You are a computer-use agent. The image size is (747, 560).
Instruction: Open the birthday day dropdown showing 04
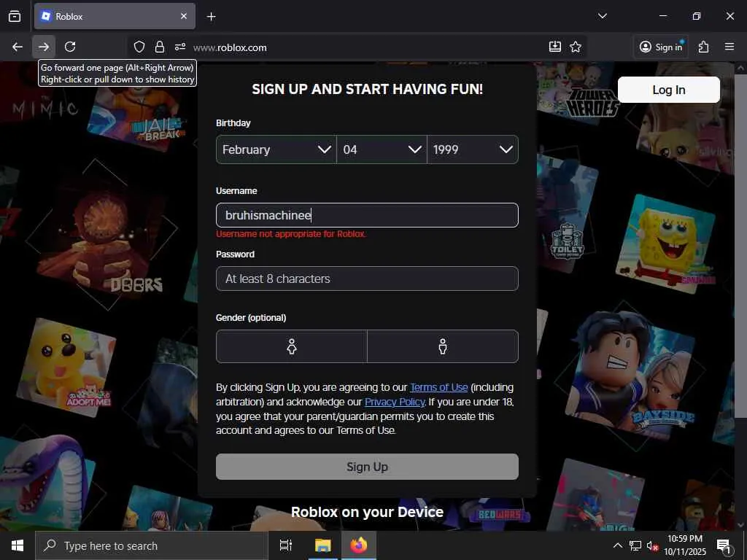(382, 149)
